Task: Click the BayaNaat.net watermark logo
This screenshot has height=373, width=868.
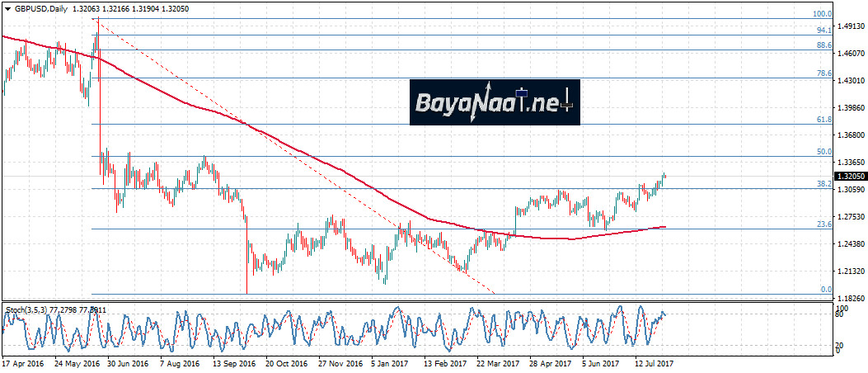Action: pos(495,102)
